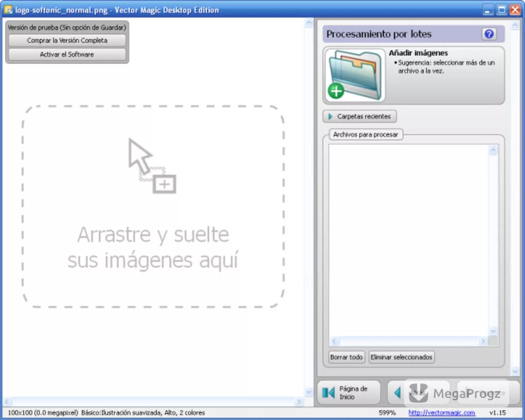Screen dimensions: 525x420
Task: Minimize the Vector Magic window
Action: coord(488,10)
